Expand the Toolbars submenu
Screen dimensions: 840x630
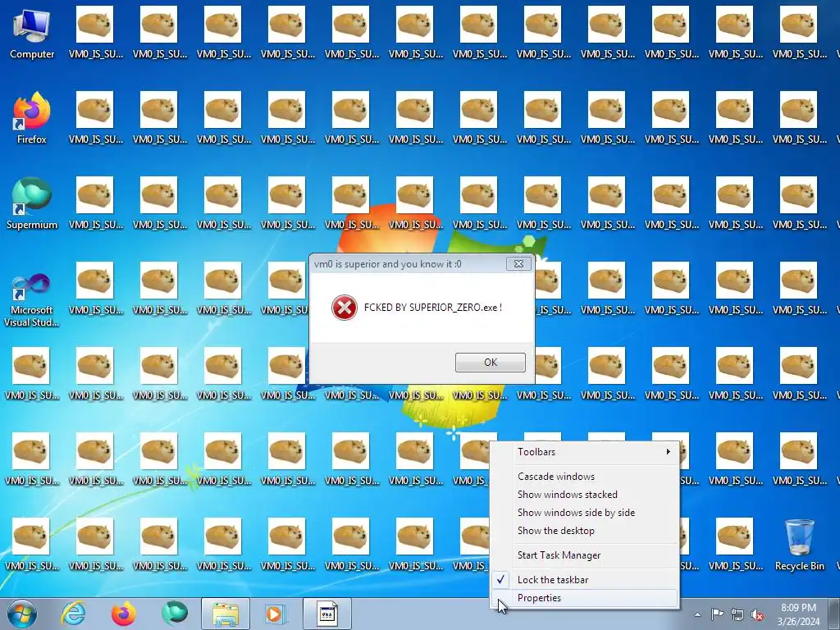tap(585, 452)
